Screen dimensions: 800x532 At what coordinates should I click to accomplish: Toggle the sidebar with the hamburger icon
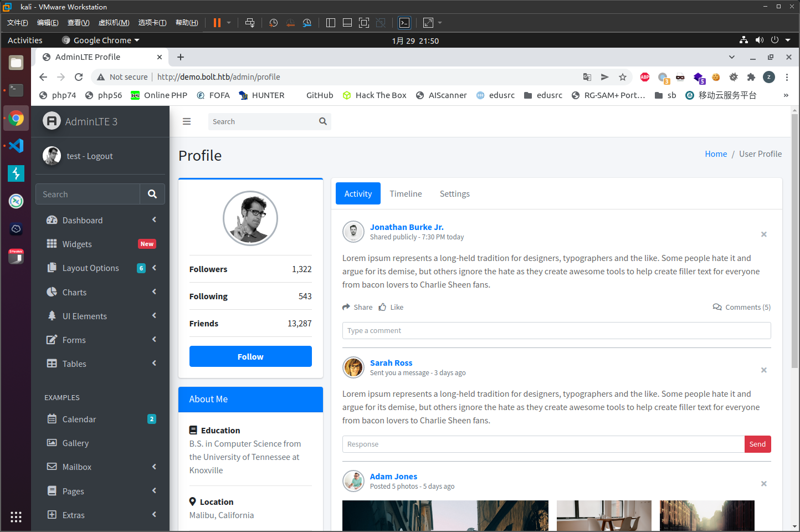187,121
